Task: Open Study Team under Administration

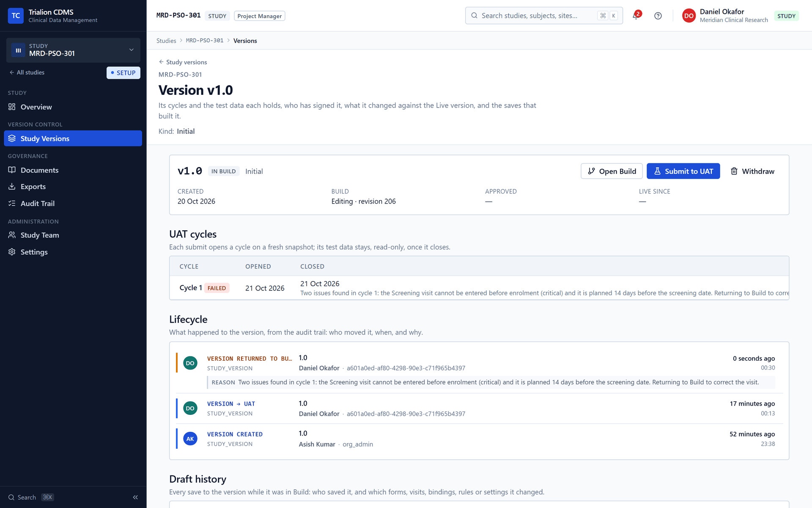Action: (73, 235)
